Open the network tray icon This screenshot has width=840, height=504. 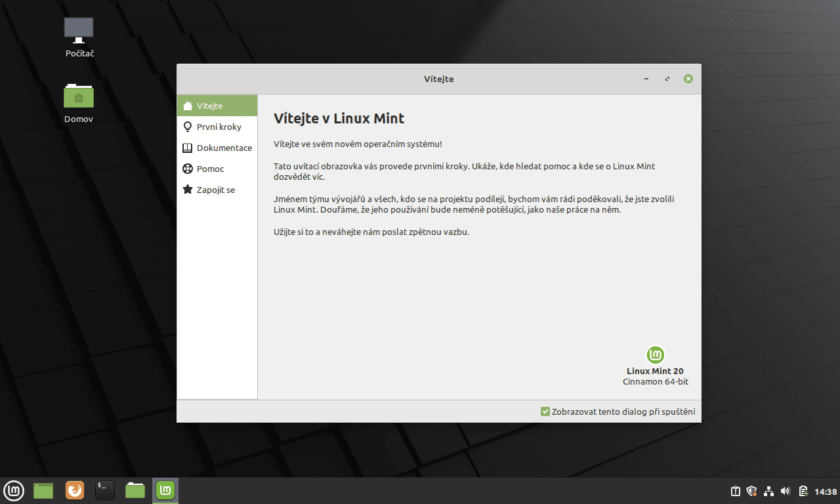click(768, 490)
